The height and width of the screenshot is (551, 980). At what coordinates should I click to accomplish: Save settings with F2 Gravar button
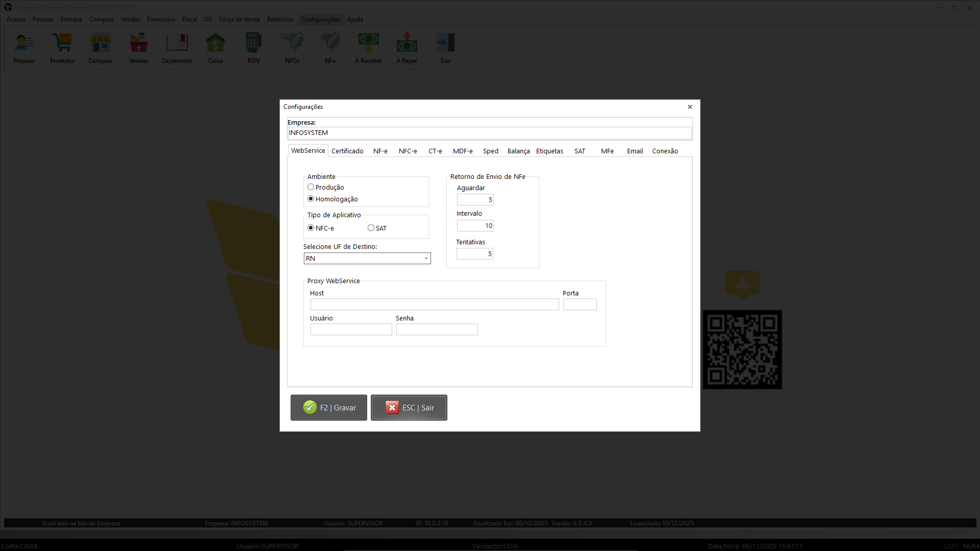point(328,407)
